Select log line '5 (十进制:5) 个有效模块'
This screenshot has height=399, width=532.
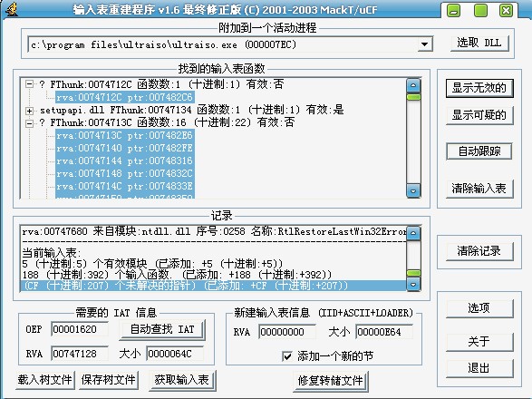click(x=214, y=264)
